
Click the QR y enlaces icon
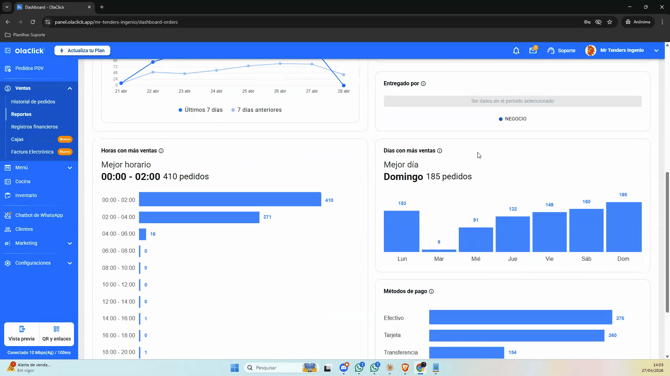tap(56, 329)
